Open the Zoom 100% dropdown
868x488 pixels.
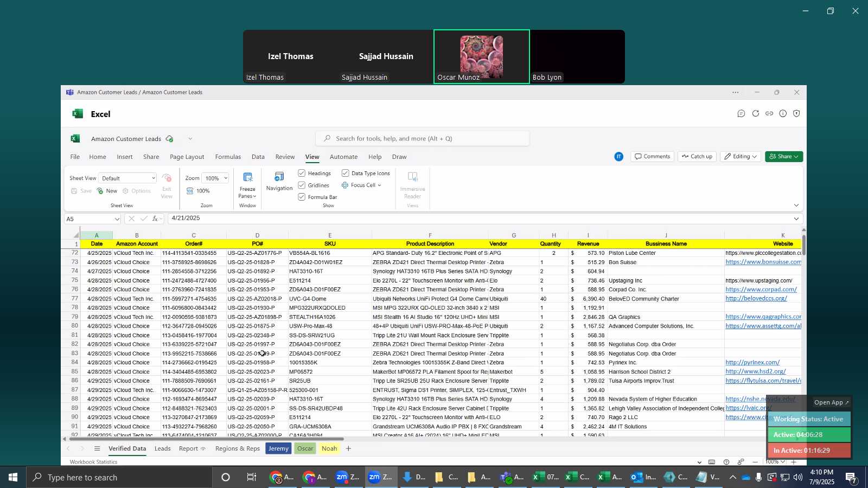pos(215,178)
